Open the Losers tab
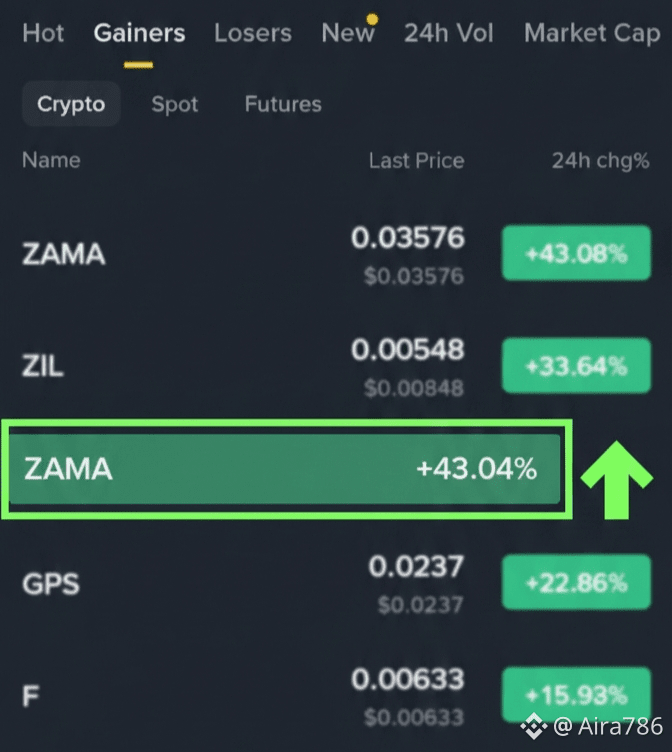The image size is (672, 752). click(x=253, y=33)
